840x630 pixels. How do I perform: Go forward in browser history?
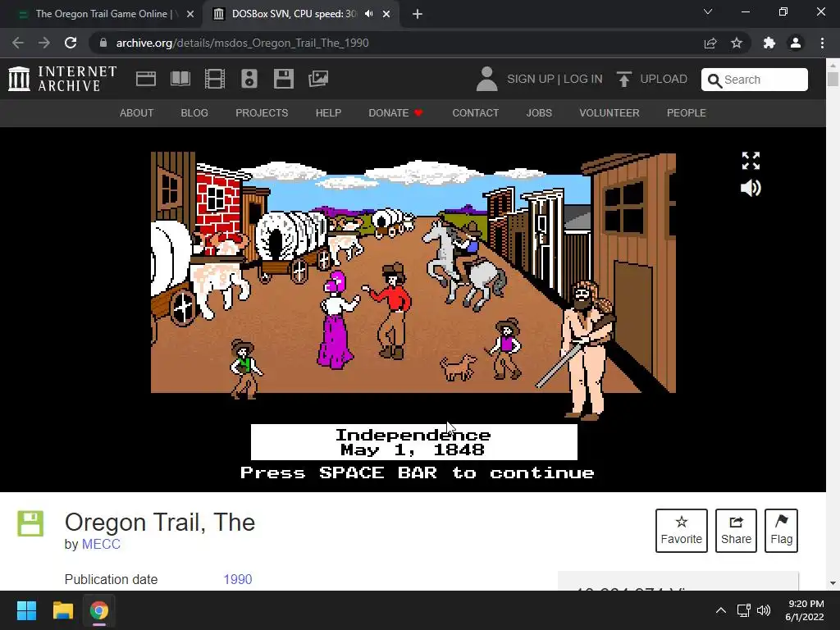44,43
